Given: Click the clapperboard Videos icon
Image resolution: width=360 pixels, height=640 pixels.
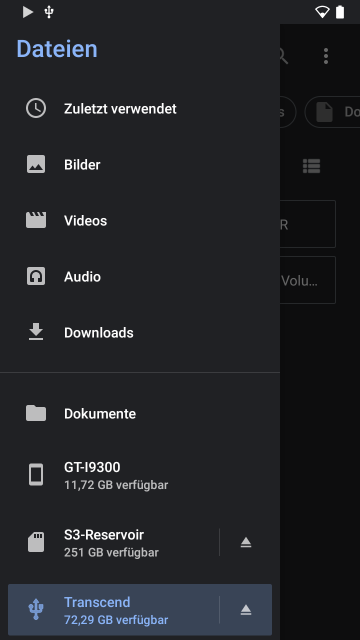Looking at the screenshot, I should point(36,220).
